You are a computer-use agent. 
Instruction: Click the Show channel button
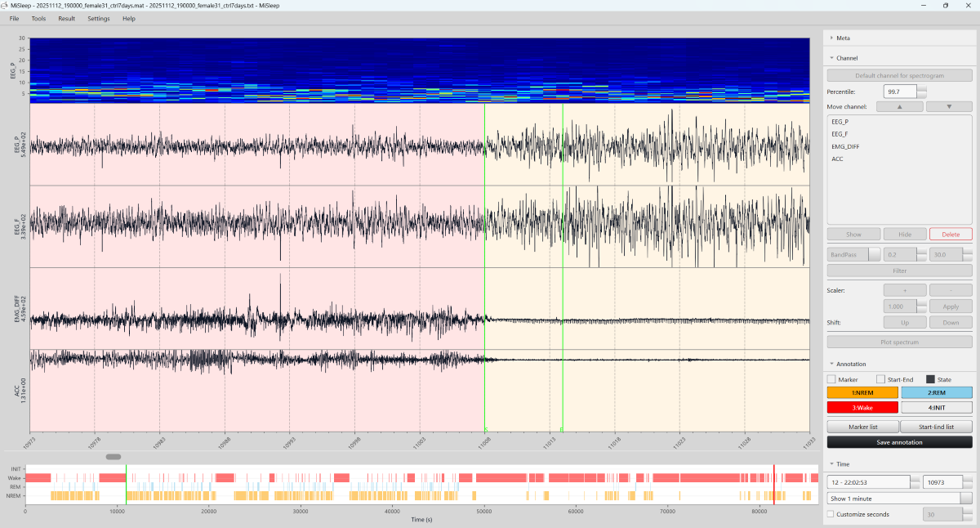[853, 234]
